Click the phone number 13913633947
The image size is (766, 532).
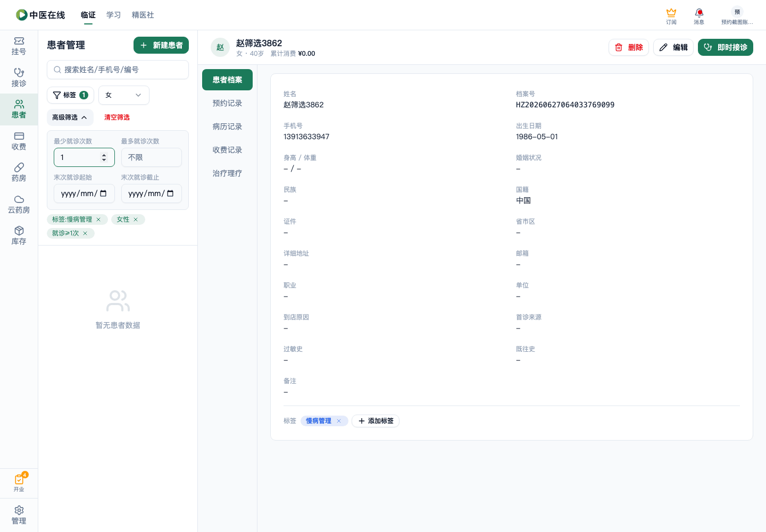[x=306, y=137]
